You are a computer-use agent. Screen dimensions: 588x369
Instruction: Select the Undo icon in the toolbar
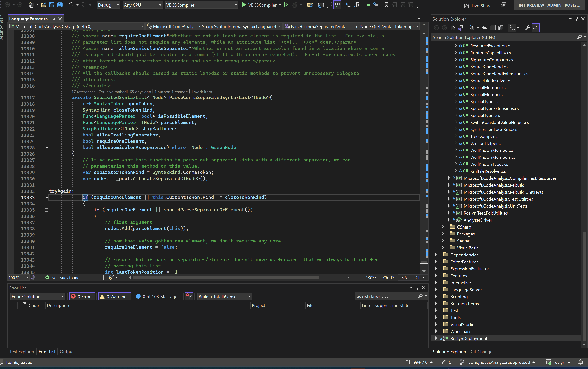[71, 5]
